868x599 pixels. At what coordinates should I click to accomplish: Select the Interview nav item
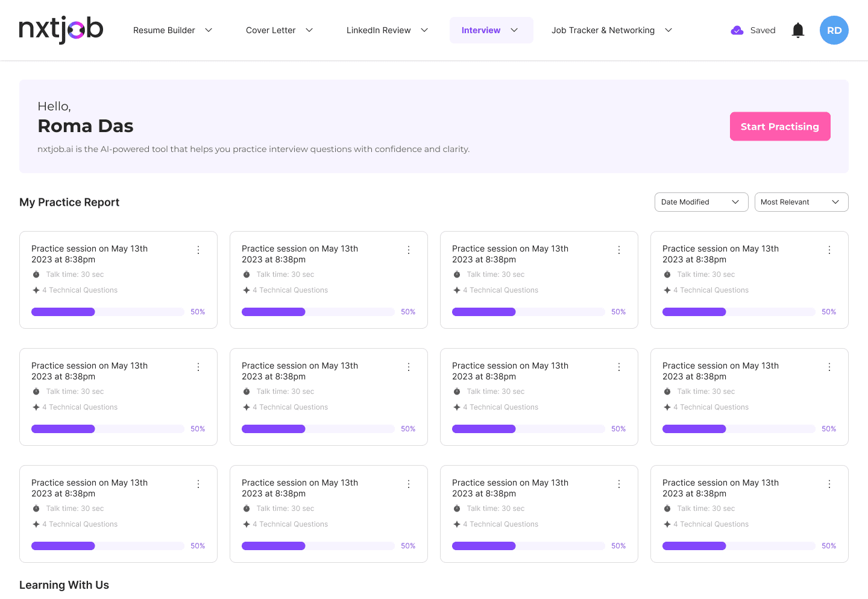click(491, 30)
